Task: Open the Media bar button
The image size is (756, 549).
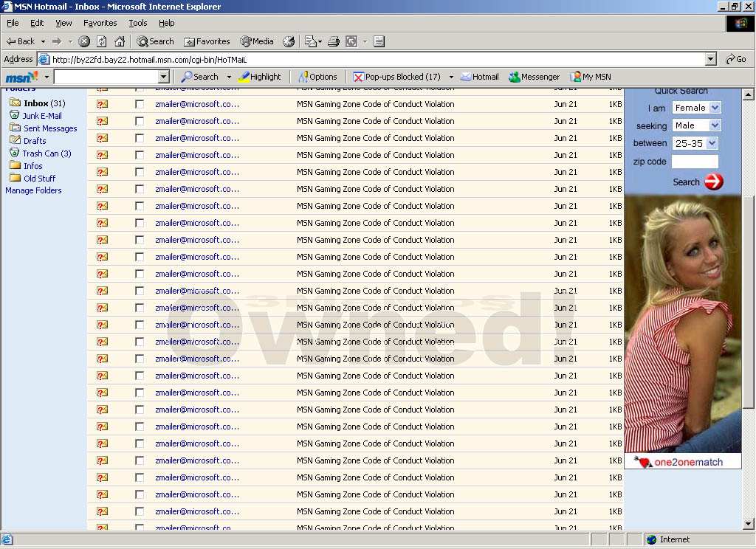Action: [257, 41]
